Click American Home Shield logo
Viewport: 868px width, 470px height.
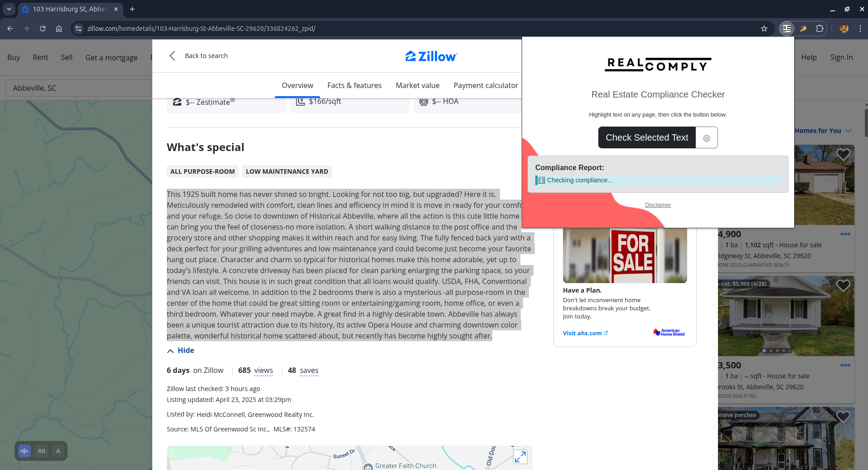click(669, 332)
